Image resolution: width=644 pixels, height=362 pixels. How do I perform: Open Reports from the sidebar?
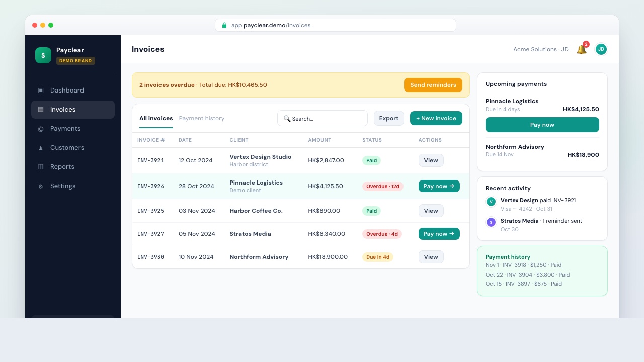point(73,167)
